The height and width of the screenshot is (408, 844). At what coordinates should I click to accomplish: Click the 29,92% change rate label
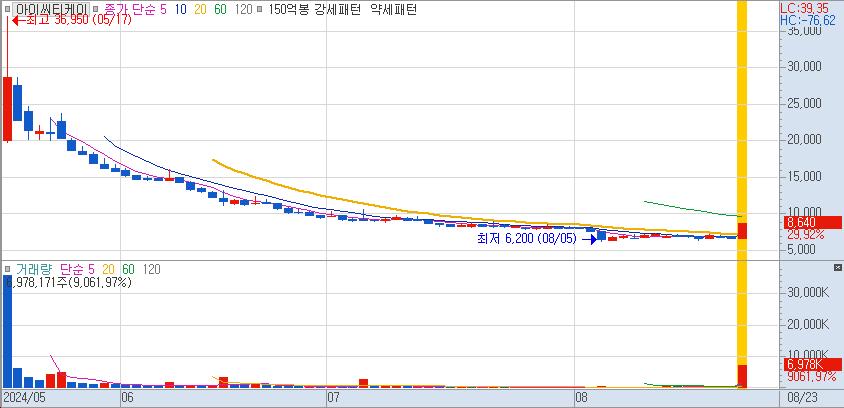(806, 235)
